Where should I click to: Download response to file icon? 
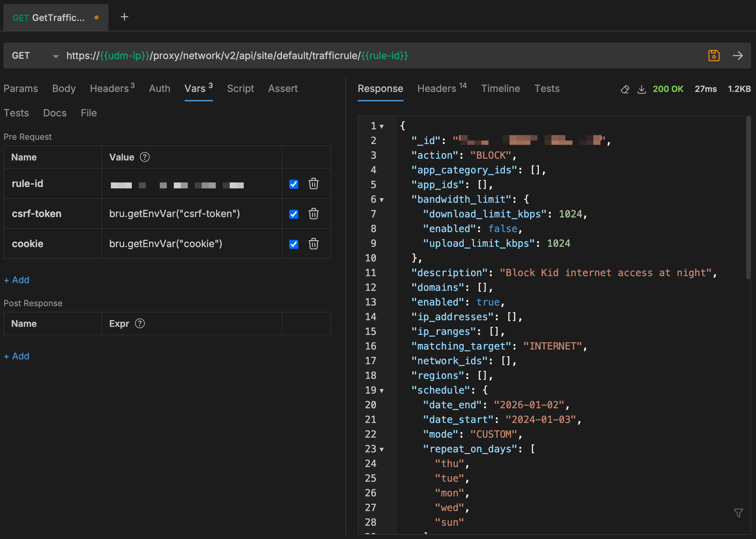coord(641,89)
